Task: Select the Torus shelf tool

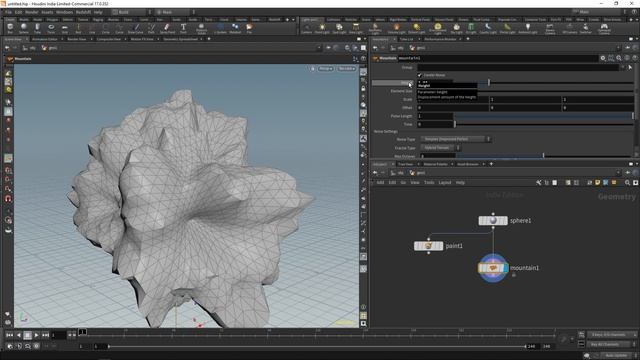Action: (51, 29)
